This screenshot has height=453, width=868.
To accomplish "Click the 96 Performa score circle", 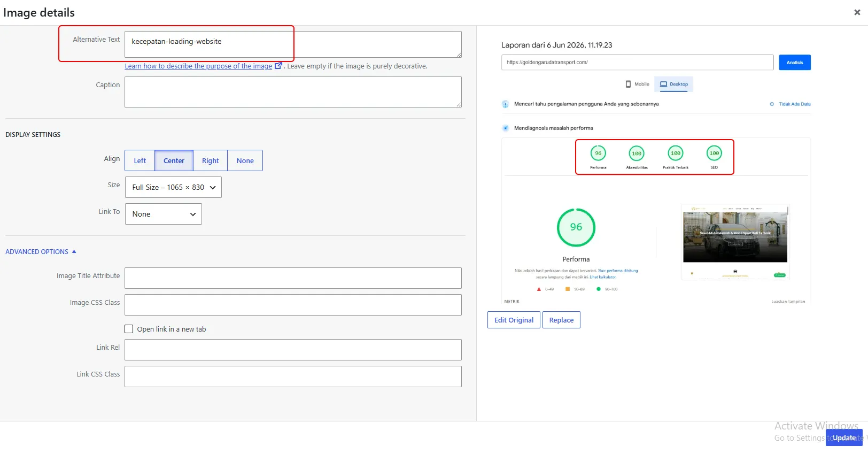I will [x=598, y=153].
